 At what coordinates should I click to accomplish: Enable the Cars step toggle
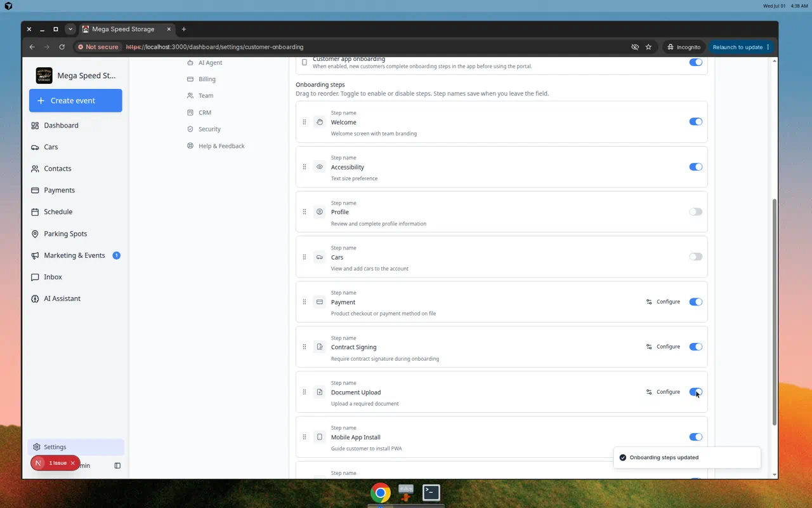[696, 257]
